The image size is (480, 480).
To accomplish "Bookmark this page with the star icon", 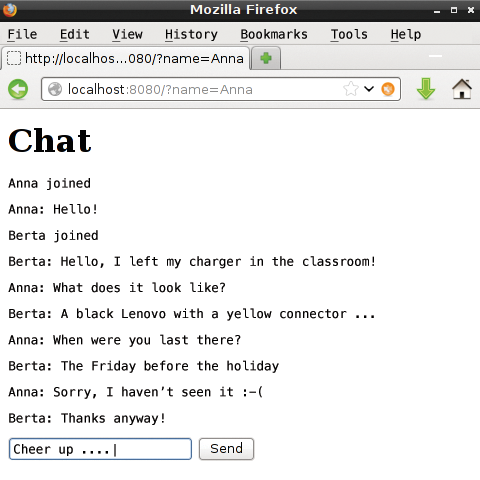I will click(351, 89).
